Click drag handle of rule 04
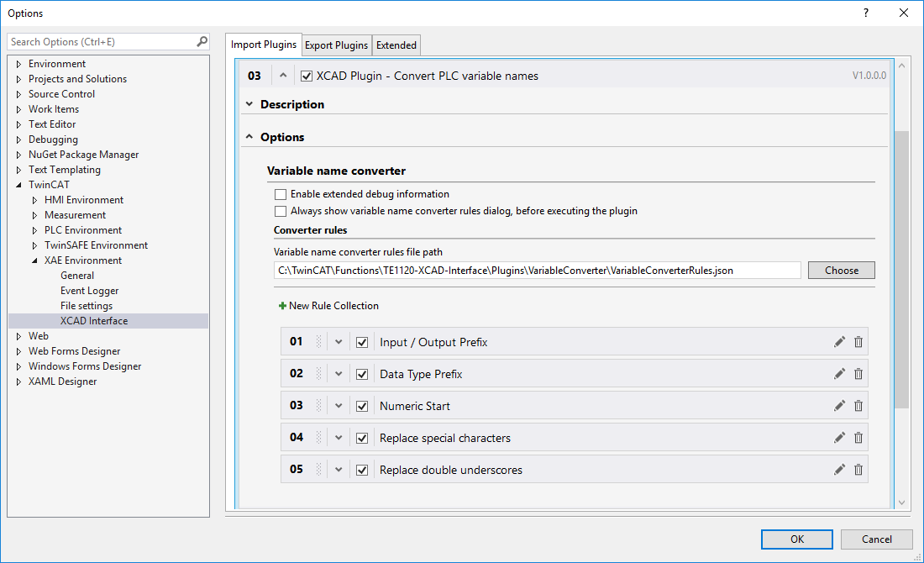Image resolution: width=924 pixels, height=563 pixels. tap(319, 437)
